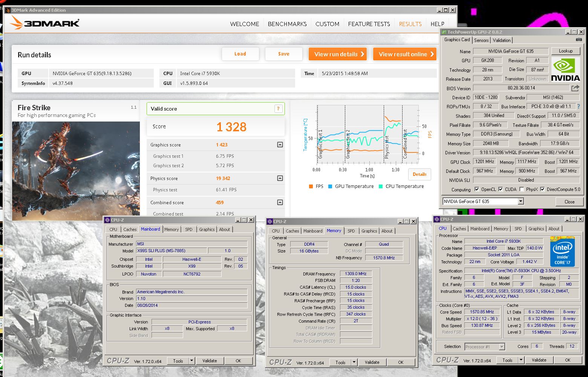
Task: Click the GPU-Z screenshot camera icon
Action: [x=579, y=40]
